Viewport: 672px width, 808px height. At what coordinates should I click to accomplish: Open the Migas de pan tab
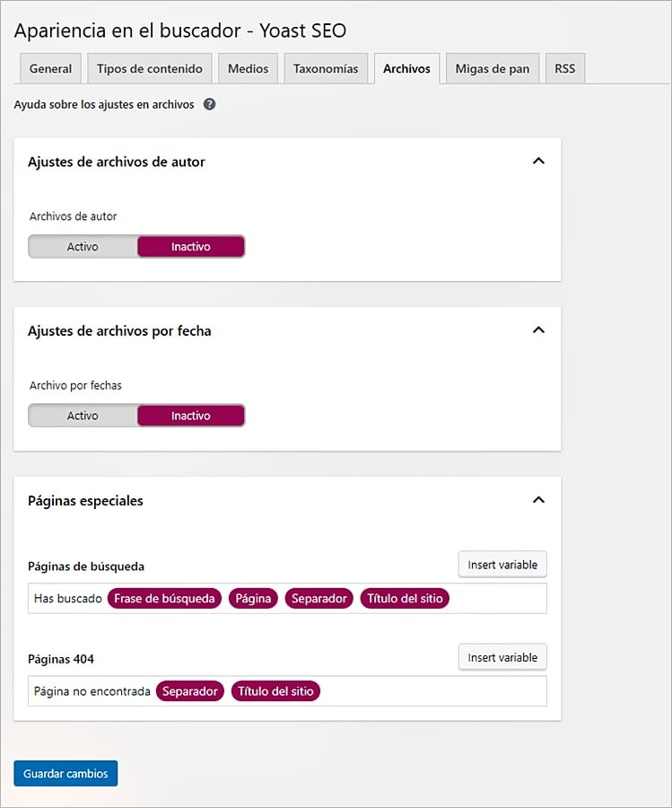[x=492, y=69]
